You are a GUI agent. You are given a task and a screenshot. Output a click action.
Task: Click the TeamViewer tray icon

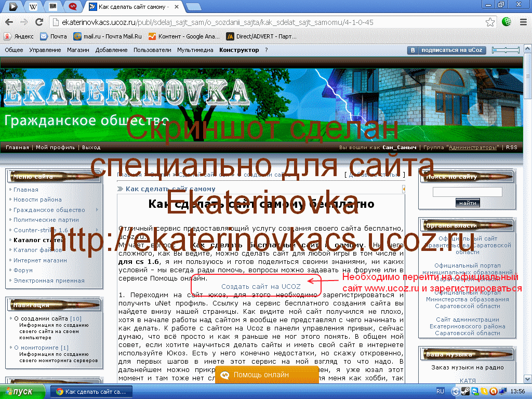point(475,392)
